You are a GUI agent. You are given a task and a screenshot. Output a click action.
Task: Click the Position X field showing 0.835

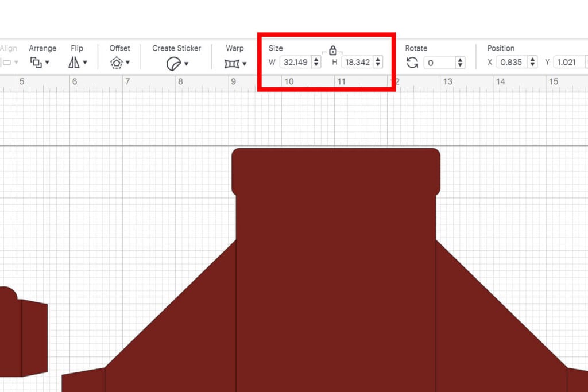[510, 62]
